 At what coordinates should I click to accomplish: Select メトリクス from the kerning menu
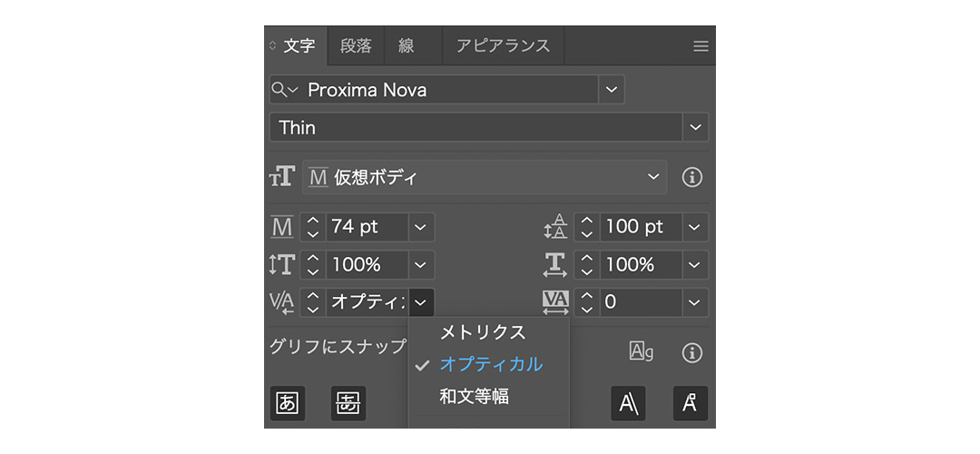[483, 333]
